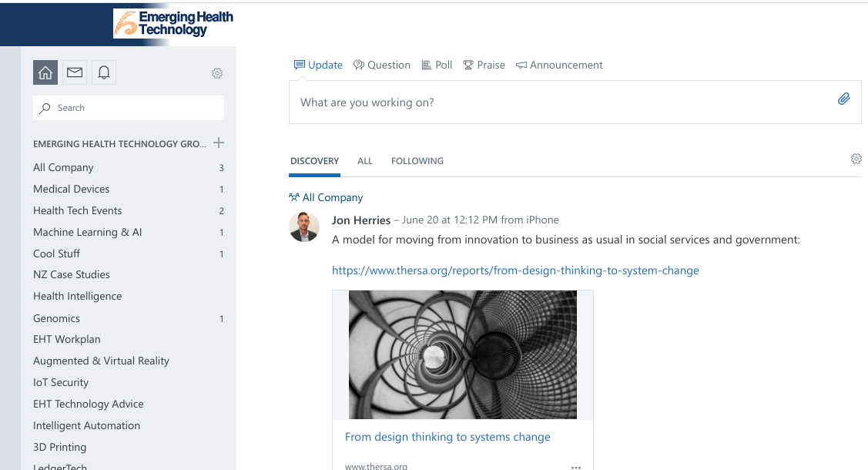Image resolution: width=868 pixels, height=470 pixels.
Task: Click the Emerging Health Technology Group header
Action: 119,144
